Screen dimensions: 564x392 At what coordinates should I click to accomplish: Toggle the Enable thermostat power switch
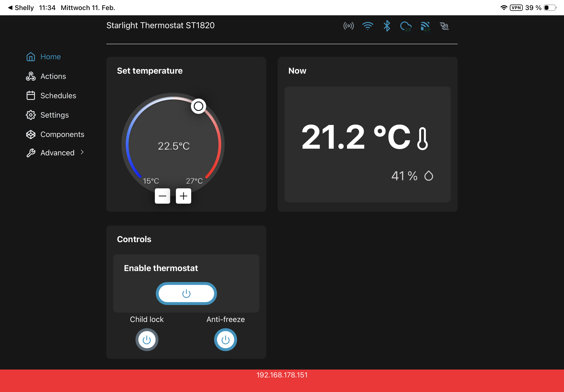pyautogui.click(x=186, y=294)
